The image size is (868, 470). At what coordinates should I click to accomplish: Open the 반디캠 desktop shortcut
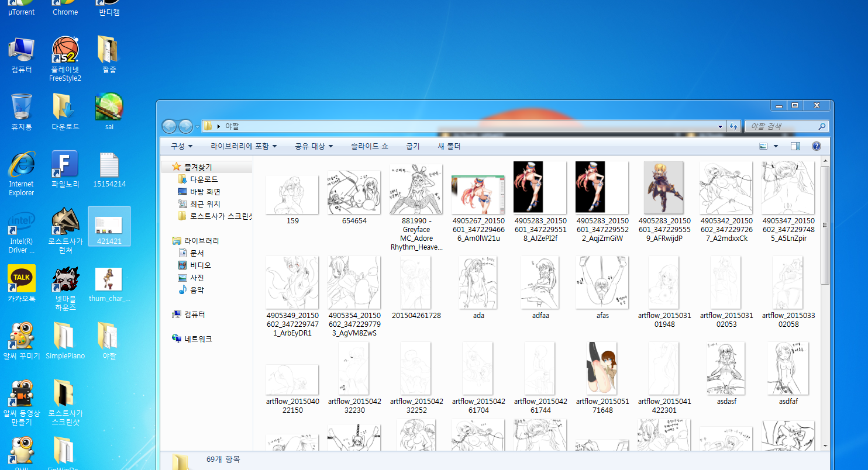point(109,8)
